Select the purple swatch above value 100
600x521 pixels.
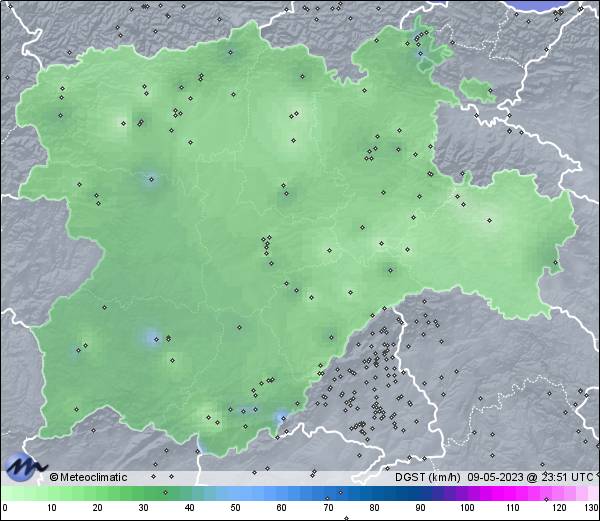[x=466, y=493]
